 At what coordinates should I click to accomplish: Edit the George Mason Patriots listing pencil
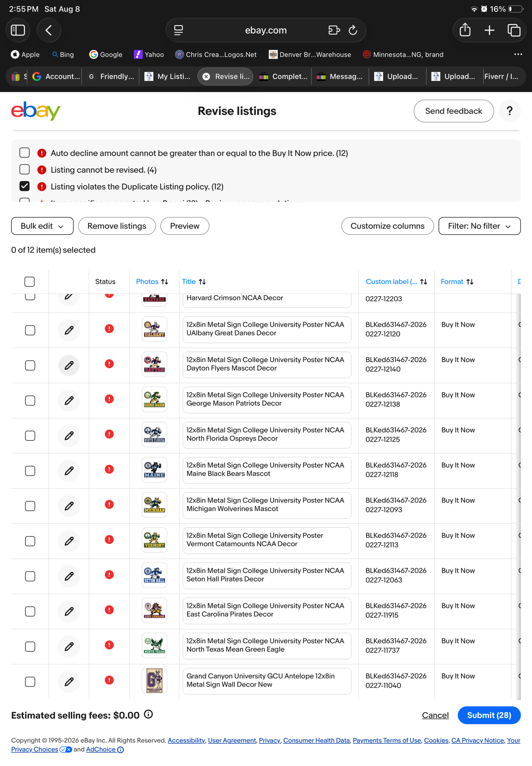click(x=69, y=401)
